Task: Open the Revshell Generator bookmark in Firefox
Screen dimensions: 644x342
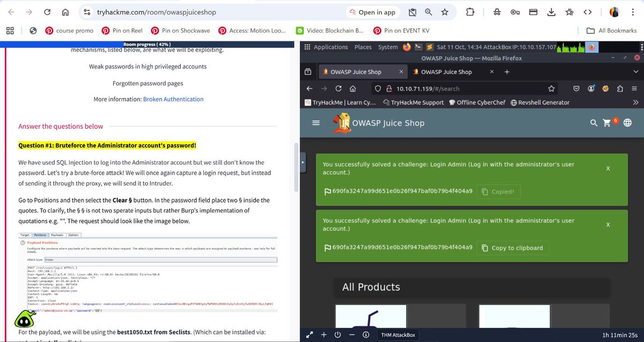Action: click(540, 102)
